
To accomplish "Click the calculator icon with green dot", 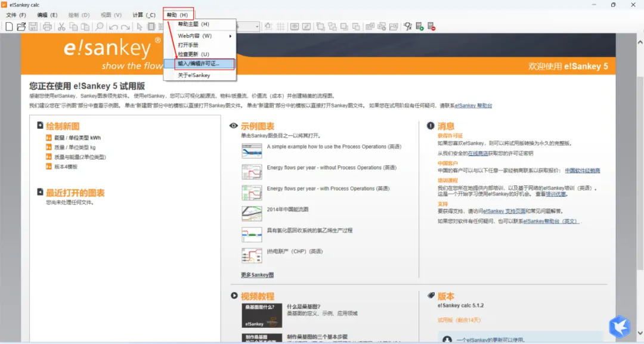I will (x=419, y=27).
